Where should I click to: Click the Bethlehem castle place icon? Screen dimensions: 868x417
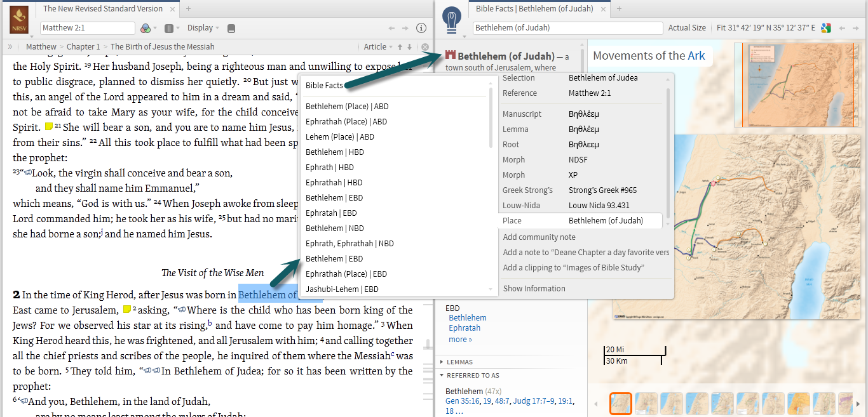click(451, 55)
